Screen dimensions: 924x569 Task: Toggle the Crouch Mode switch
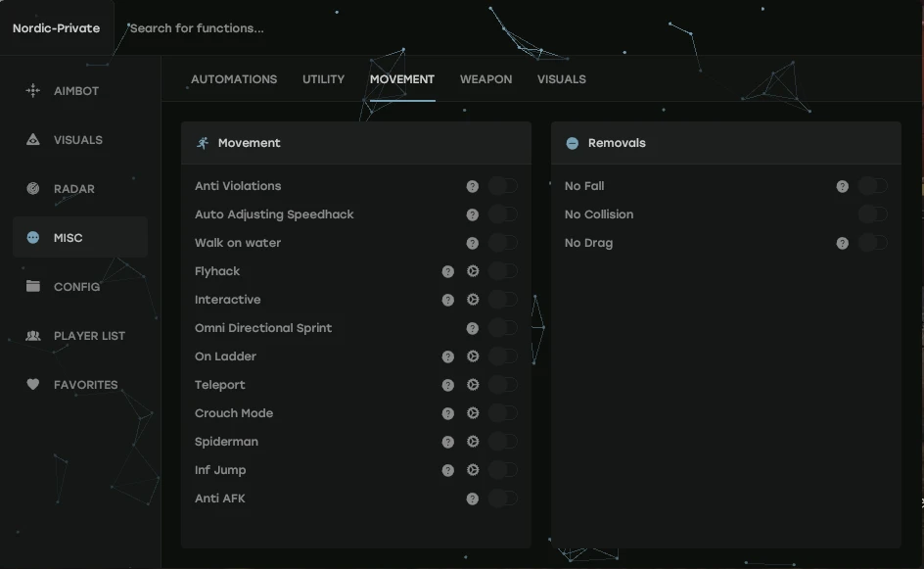pyautogui.click(x=503, y=412)
